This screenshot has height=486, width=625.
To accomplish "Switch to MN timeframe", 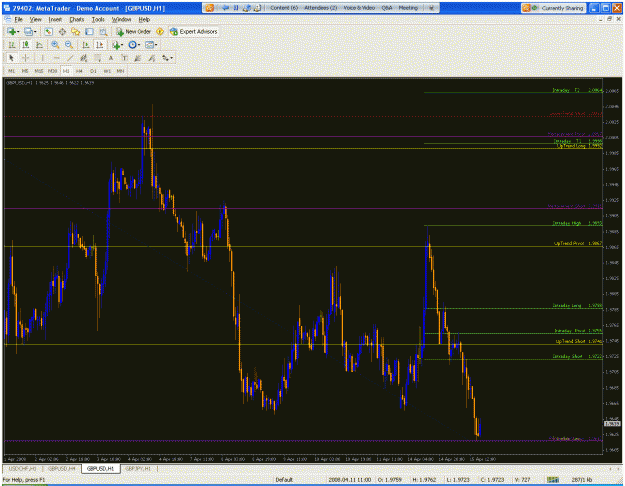I will 120,71.
